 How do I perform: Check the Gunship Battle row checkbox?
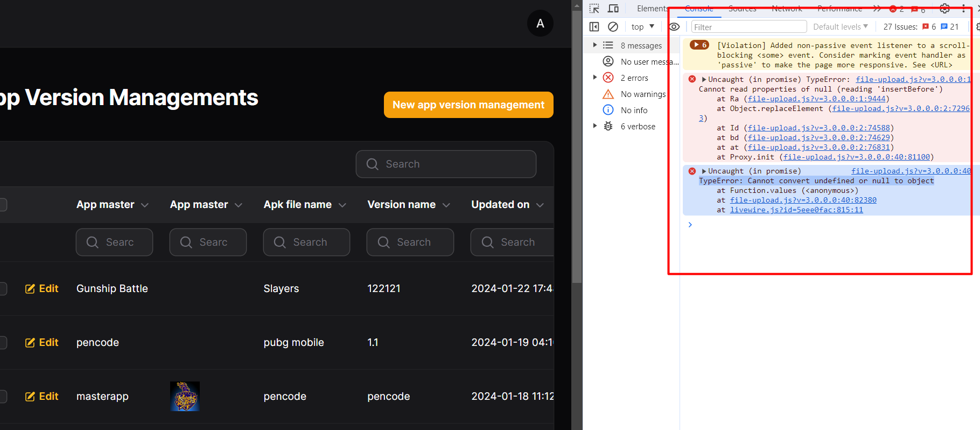point(3,289)
